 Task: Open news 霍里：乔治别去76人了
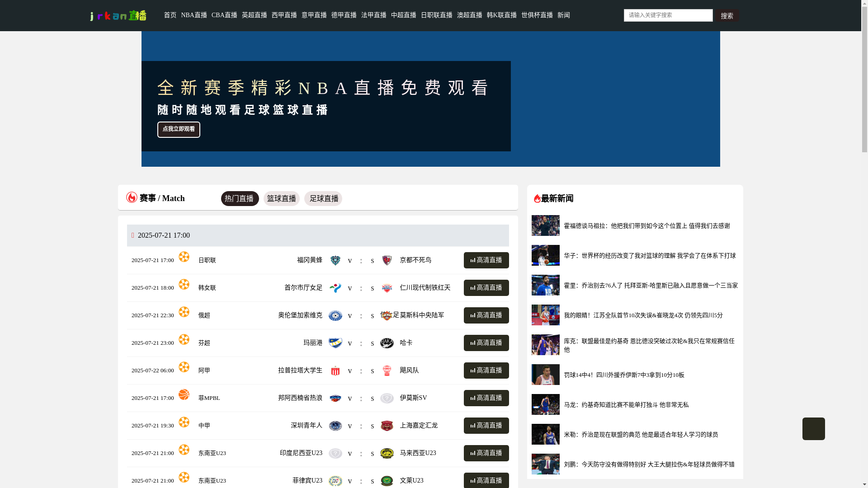[651, 286]
